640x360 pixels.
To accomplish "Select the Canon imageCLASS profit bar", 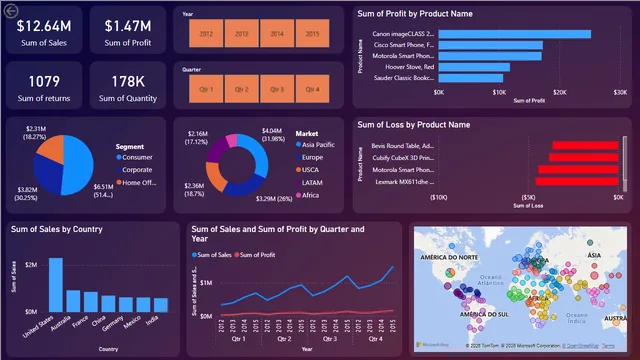I will tap(515, 34).
